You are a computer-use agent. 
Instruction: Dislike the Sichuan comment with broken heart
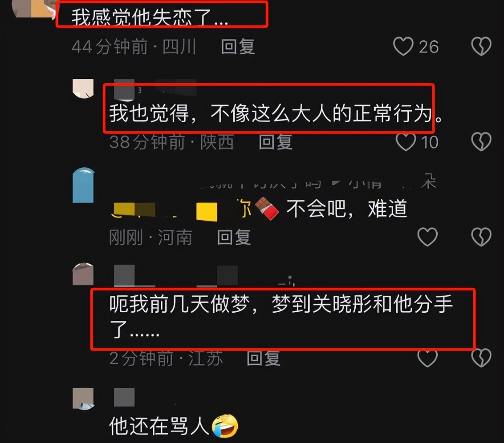pos(481,46)
